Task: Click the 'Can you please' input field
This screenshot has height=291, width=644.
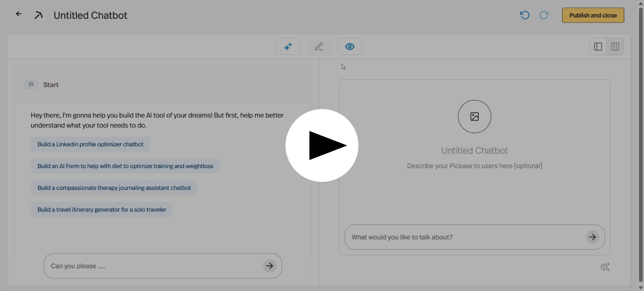Action: pos(153,266)
